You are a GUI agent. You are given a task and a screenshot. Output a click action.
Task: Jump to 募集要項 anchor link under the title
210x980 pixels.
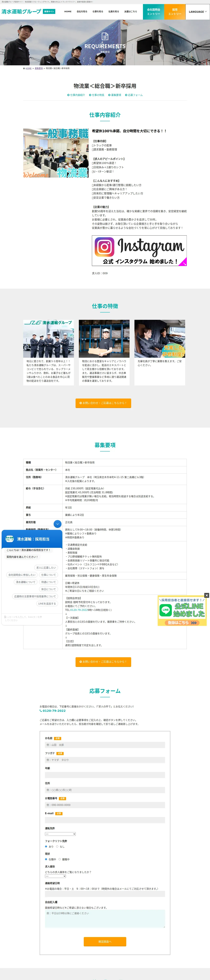[115, 95]
